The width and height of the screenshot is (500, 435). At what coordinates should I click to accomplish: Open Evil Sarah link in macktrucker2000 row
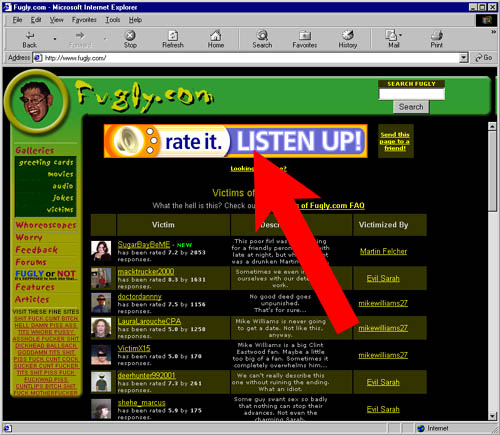[x=383, y=278]
